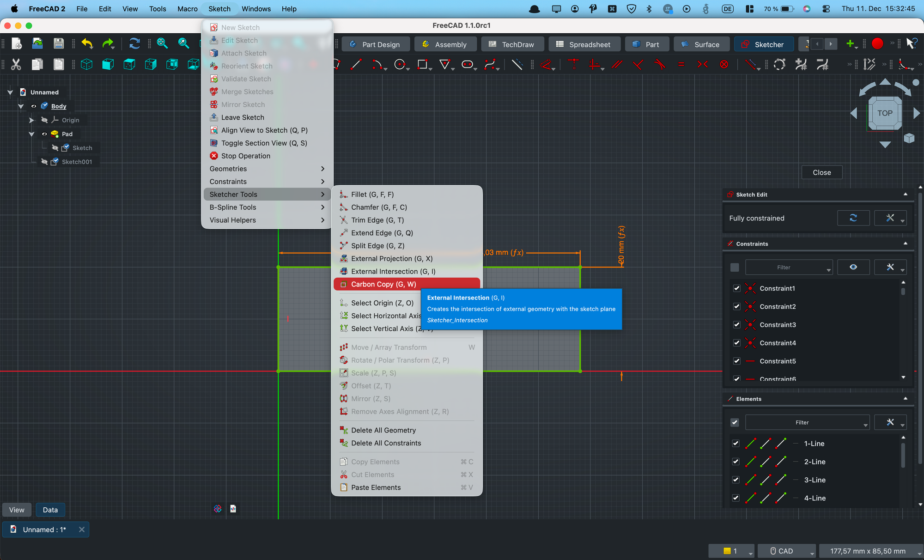Screen dimensions: 924x560
Task: Click the Fit All zoom icon
Action: point(162,43)
